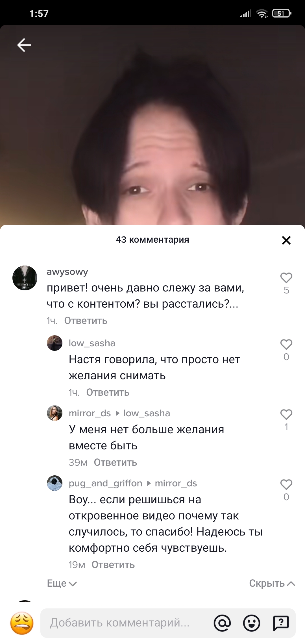Reply to low_sasha's comment
305x644 pixels.
(x=108, y=392)
